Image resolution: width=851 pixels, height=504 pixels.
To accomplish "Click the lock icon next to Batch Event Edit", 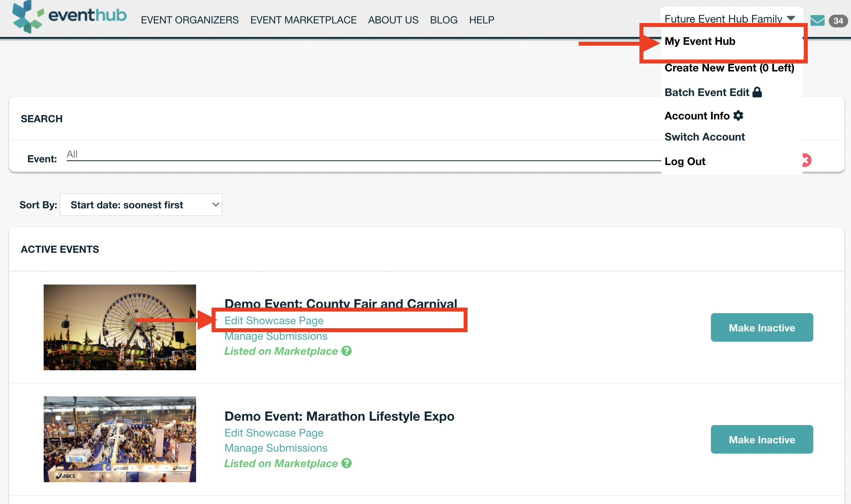I will coord(757,92).
